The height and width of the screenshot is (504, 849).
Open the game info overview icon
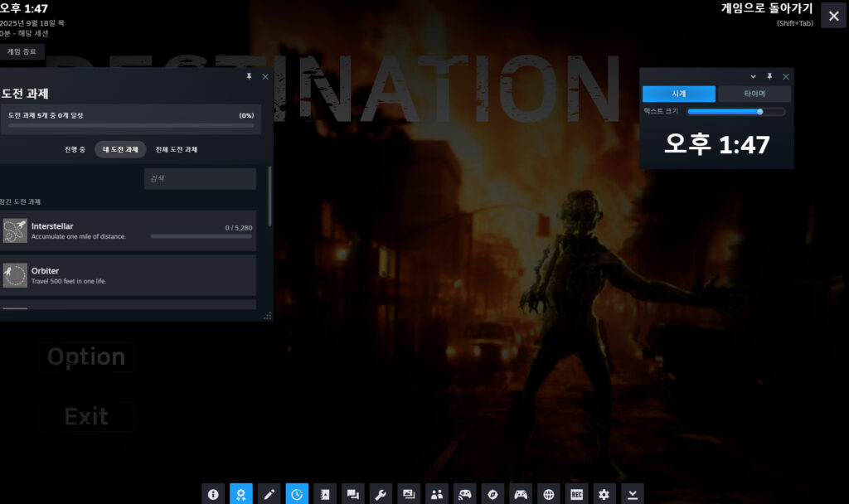coord(213,494)
